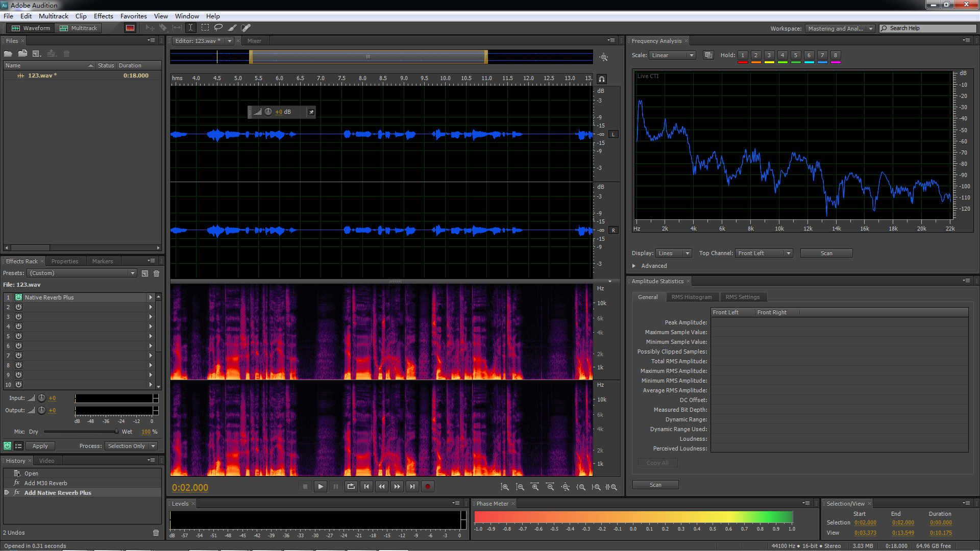Toggle Effects Rack main power button
The width and height of the screenshot is (980, 551).
7,446
